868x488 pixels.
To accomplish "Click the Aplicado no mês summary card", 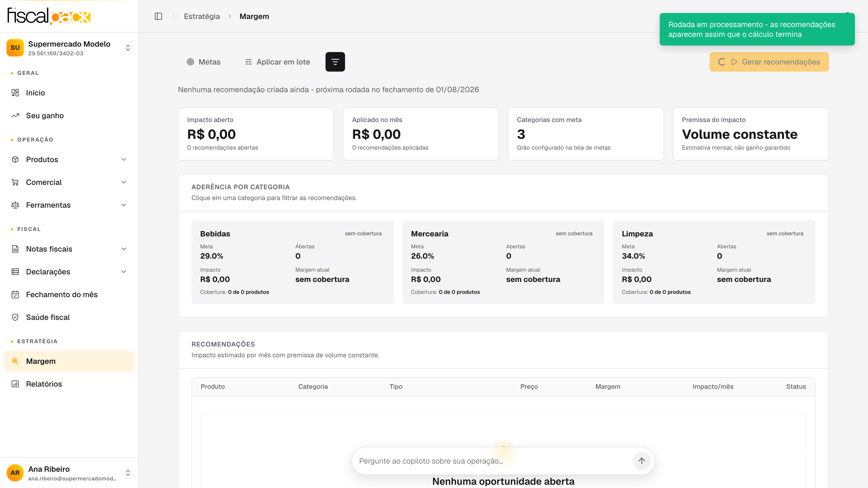I will pos(420,134).
